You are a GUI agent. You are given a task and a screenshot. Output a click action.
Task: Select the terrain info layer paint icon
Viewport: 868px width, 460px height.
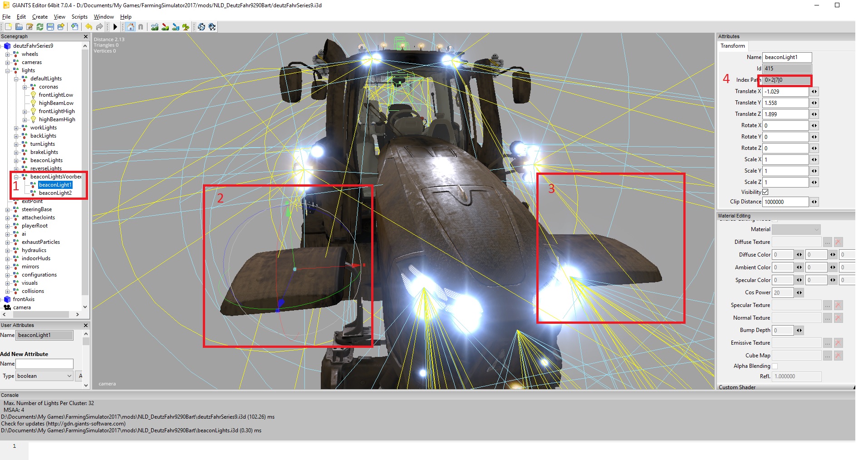[x=176, y=27]
